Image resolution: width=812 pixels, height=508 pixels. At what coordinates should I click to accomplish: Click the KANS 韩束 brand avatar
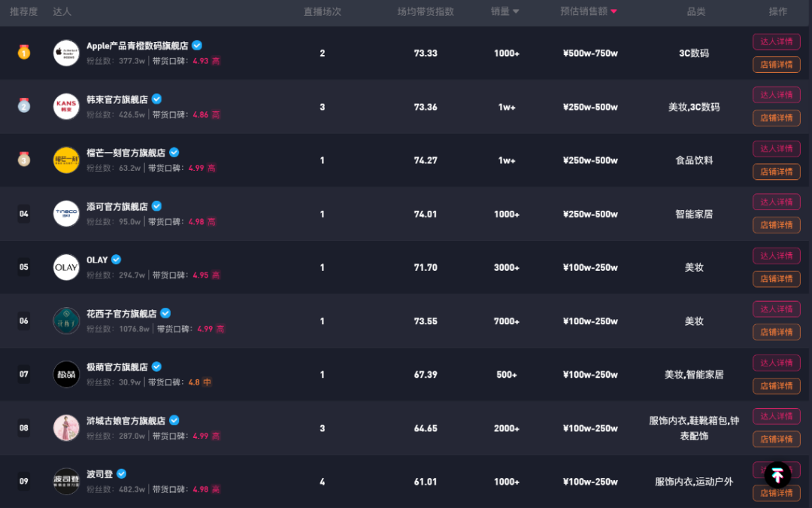tap(66, 106)
